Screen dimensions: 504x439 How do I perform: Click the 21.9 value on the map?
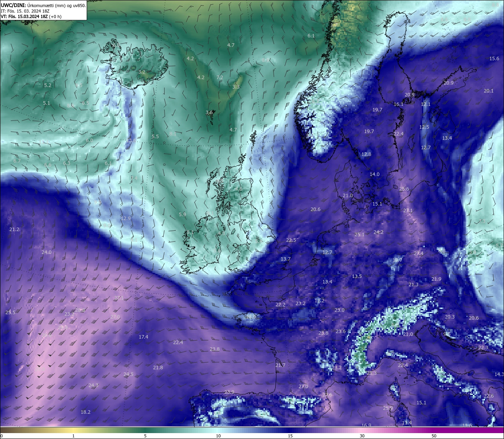pyautogui.click(x=436, y=279)
